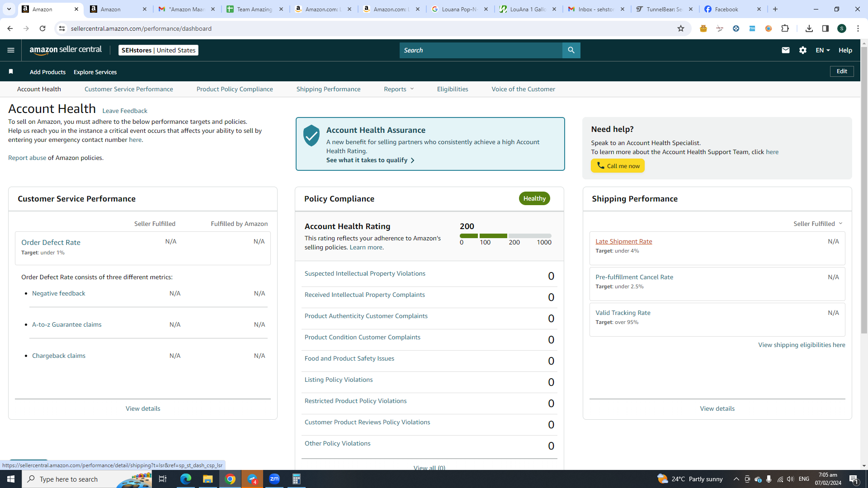Open Pre-fulfillment Cancel Rate link
868x488 pixels.
pyautogui.click(x=634, y=277)
